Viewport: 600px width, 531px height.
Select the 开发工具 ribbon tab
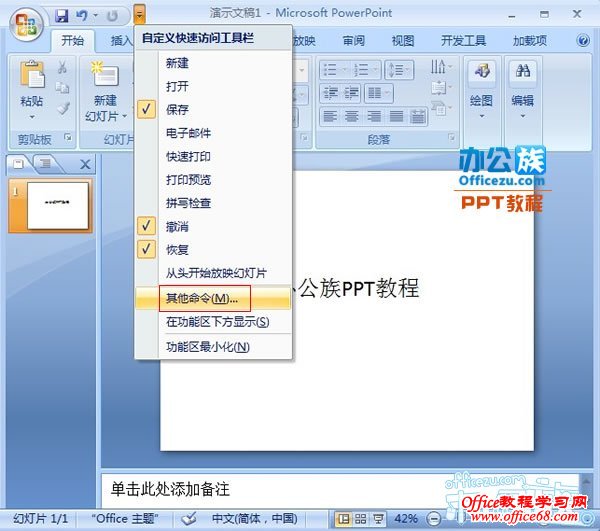(463, 41)
